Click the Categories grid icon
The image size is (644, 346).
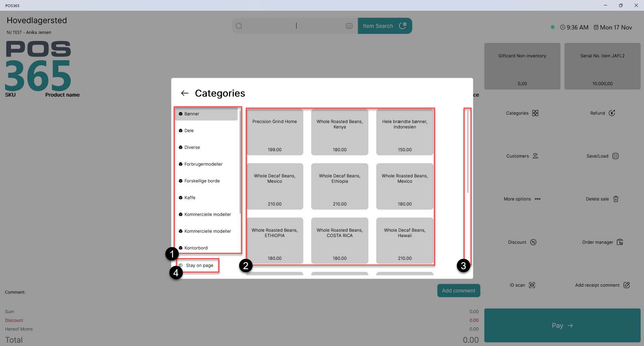535,113
